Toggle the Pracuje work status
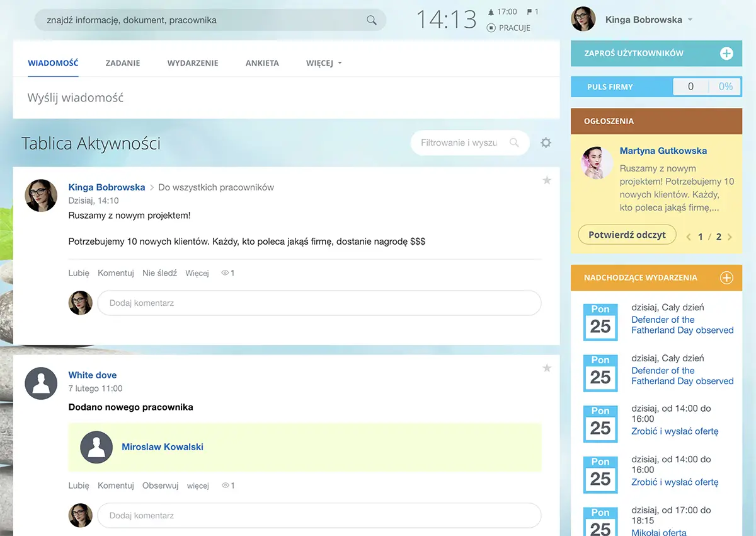 (x=509, y=28)
